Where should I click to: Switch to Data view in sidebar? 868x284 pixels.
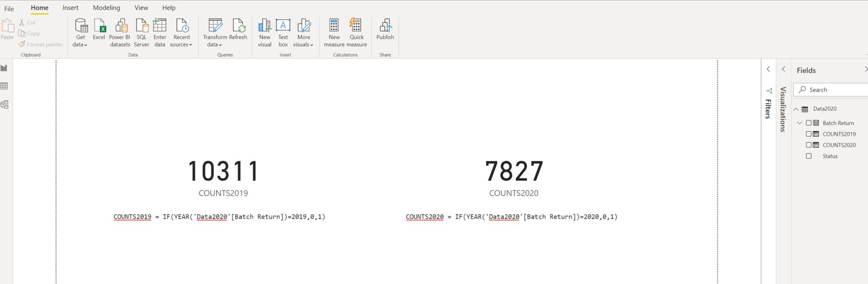5,86
